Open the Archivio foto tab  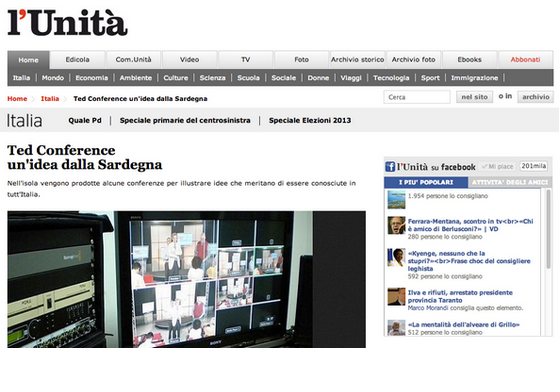click(414, 60)
